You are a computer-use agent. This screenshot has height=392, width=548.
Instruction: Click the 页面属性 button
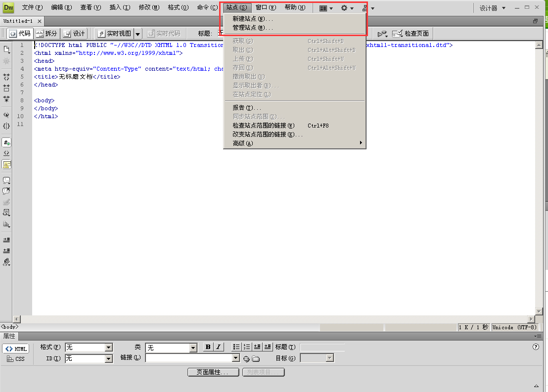point(213,372)
